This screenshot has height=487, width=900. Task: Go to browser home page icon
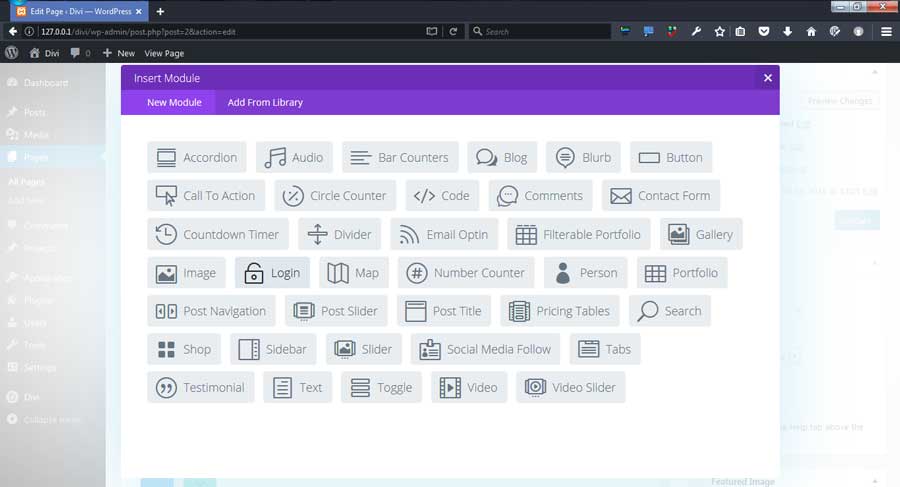(811, 32)
